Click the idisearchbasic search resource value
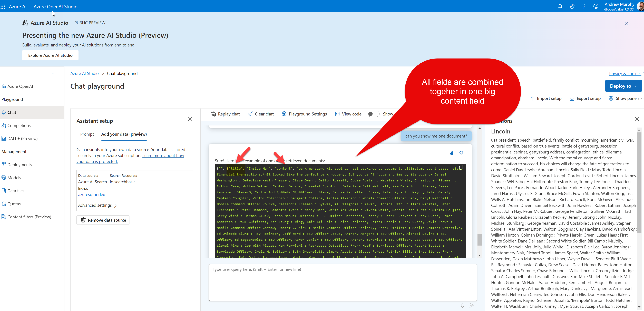 pyautogui.click(x=122, y=182)
